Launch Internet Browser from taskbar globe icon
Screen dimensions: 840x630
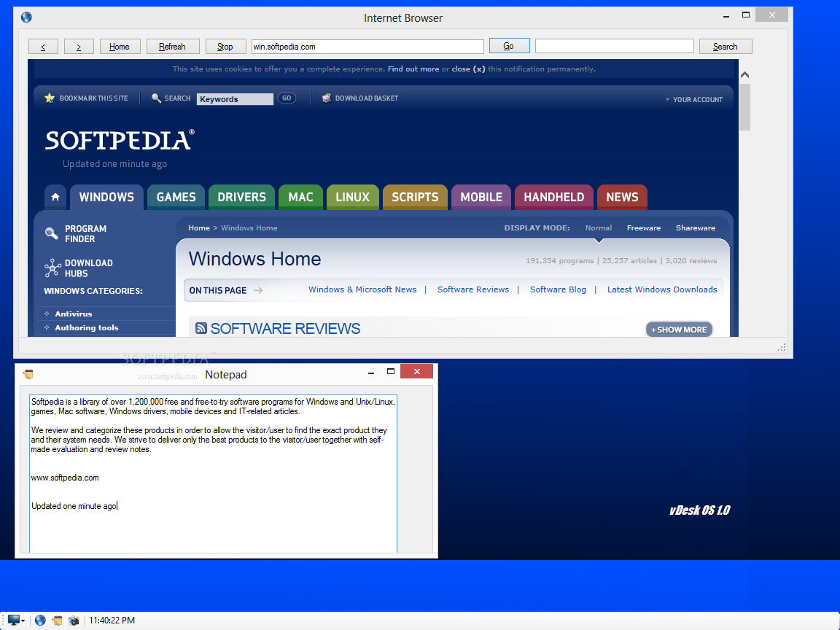(x=40, y=621)
